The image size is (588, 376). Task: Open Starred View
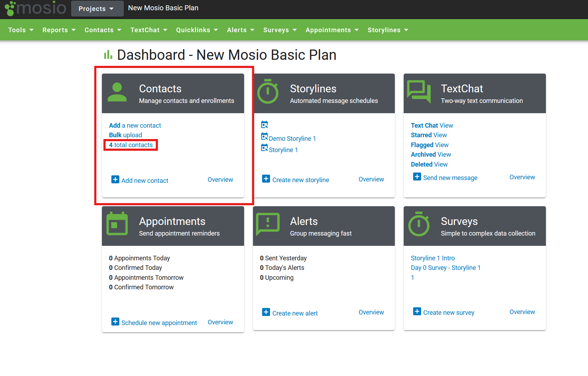(x=429, y=135)
